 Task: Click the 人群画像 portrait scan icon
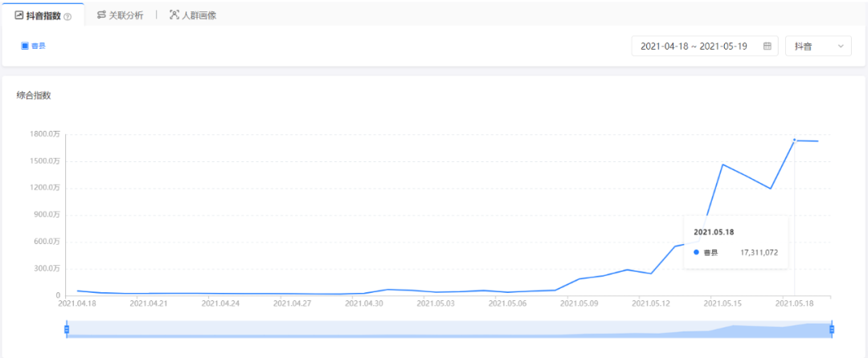[174, 15]
